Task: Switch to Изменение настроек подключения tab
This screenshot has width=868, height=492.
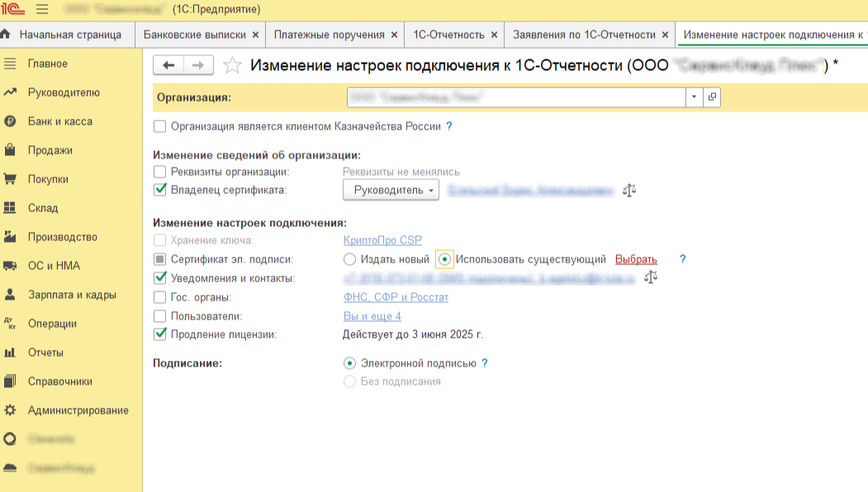Action: click(773, 35)
